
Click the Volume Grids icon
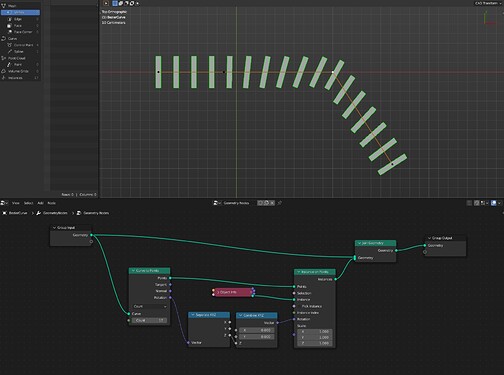click(4, 71)
